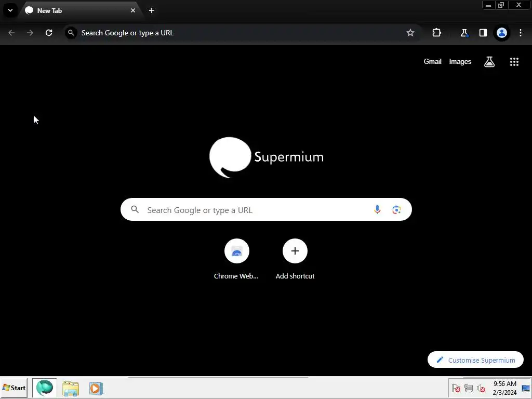The height and width of the screenshot is (399, 532).
Task: Open the Images link
Action: pyautogui.click(x=460, y=61)
